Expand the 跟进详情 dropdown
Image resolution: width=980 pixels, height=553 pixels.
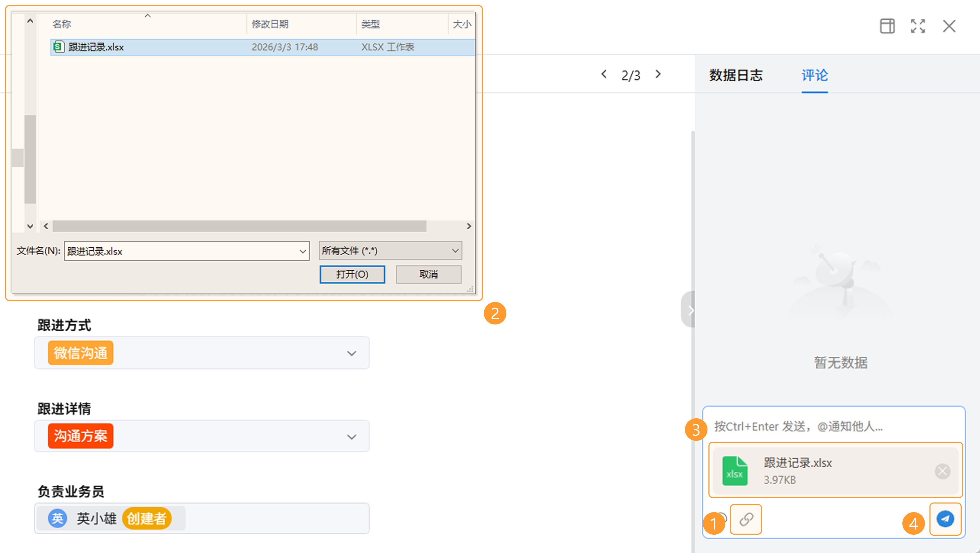(351, 437)
